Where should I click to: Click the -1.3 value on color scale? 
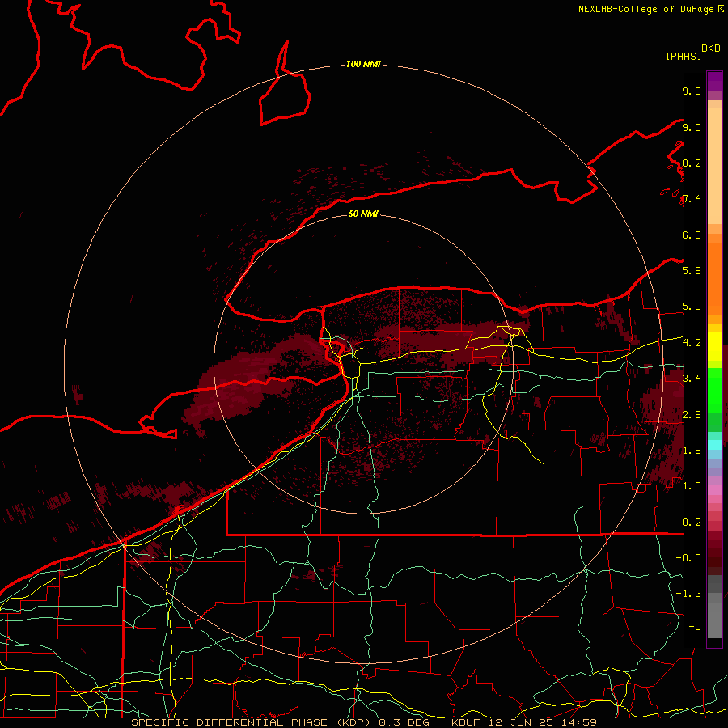tap(688, 594)
